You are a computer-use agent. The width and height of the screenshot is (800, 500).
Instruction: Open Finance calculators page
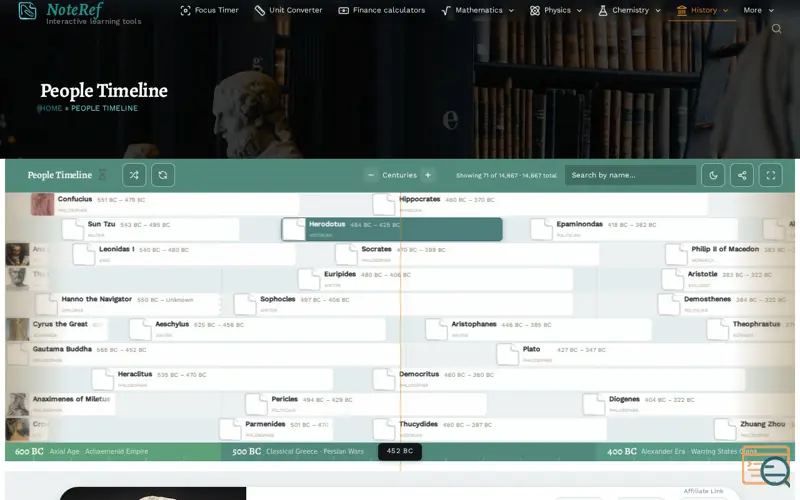pyautogui.click(x=382, y=10)
